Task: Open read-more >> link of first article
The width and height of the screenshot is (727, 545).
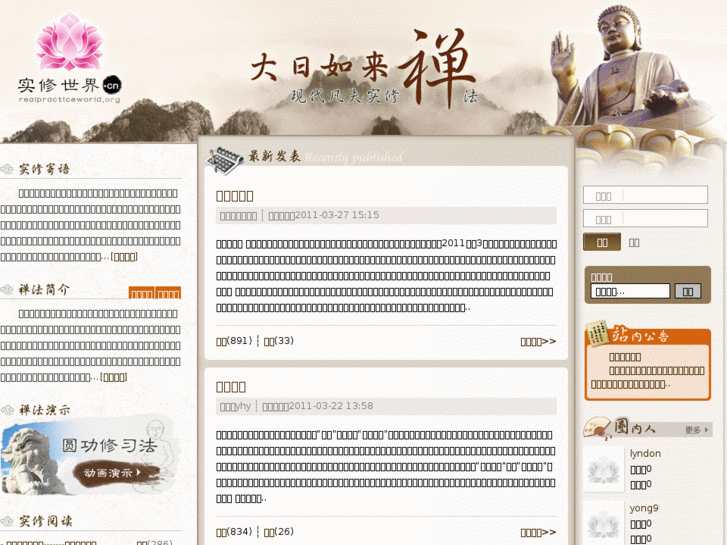Action: point(538,342)
